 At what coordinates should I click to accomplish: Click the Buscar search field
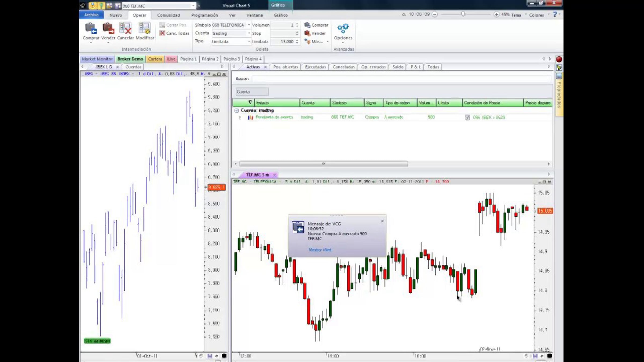[401, 79]
